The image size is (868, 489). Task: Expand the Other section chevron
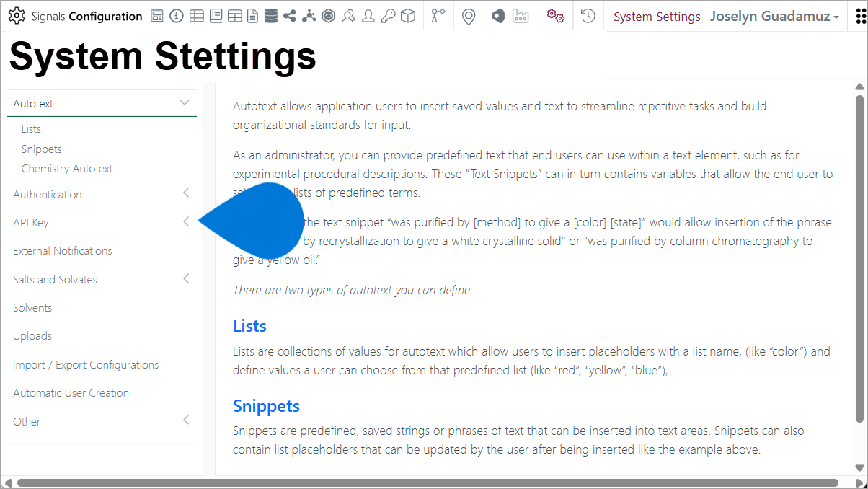(x=186, y=420)
